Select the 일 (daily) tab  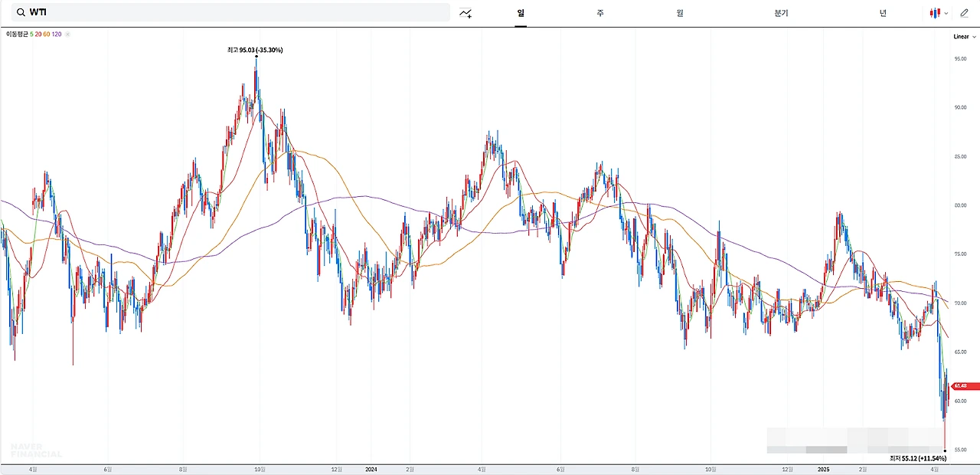click(521, 13)
